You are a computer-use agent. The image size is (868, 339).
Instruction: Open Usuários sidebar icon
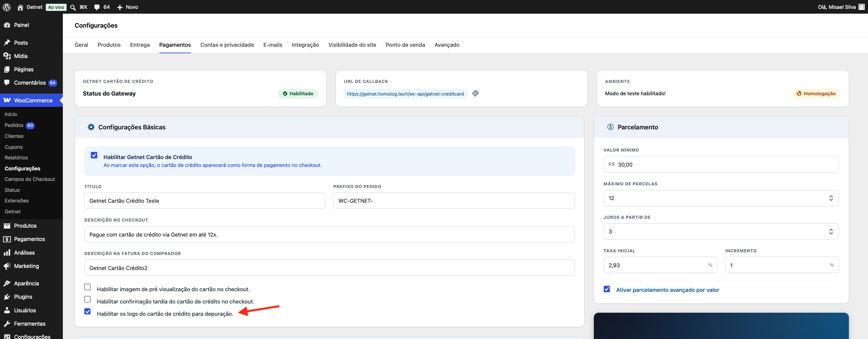coord(7,310)
